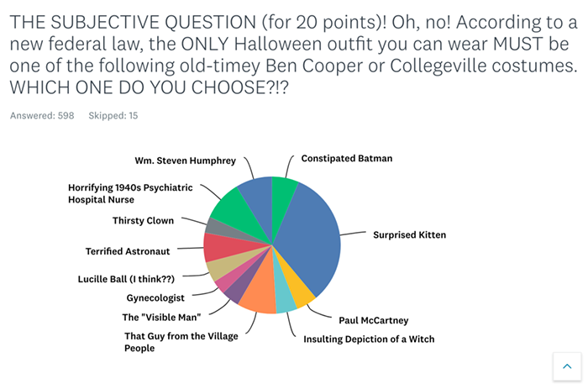Click the Paul McCartney label
This screenshot has height=384, width=588.
tap(374, 321)
